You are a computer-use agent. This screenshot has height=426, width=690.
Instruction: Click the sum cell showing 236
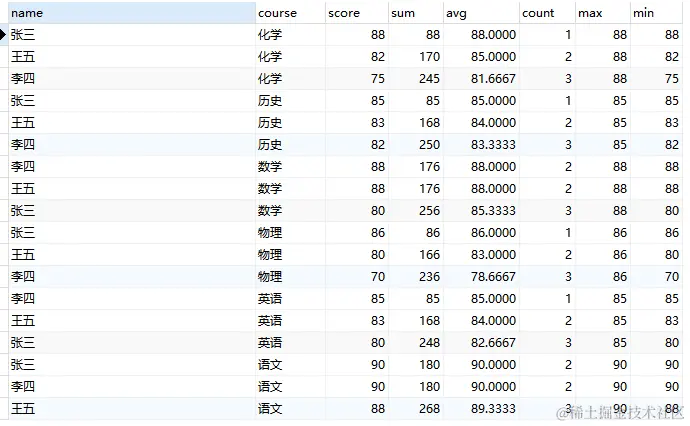415,277
